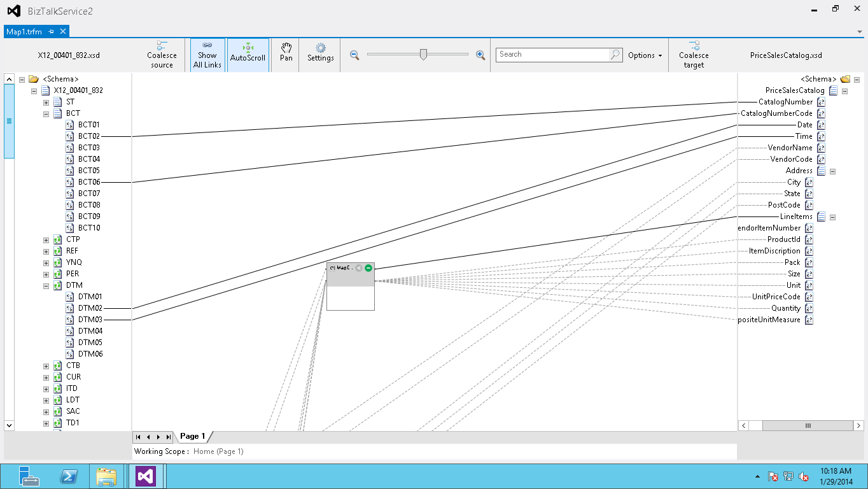Screen dimensions: 868x489
Task: Go to first page arrow
Action: click(x=138, y=437)
